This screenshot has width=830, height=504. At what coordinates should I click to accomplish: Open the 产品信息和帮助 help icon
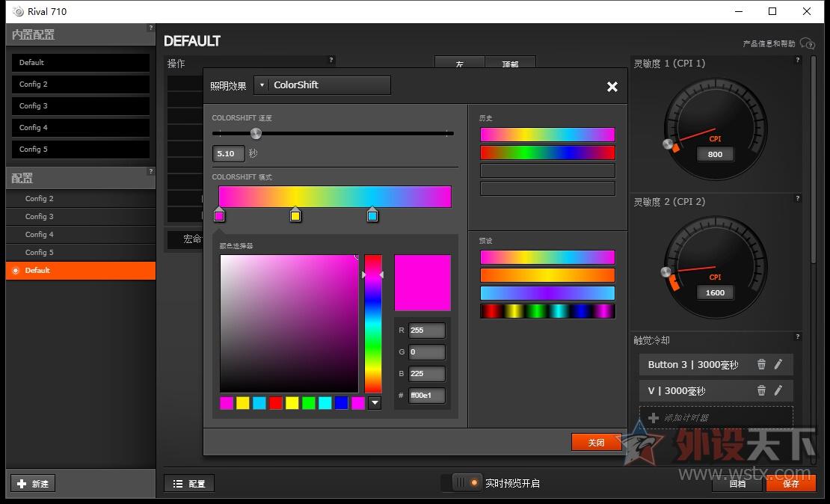coord(808,43)
